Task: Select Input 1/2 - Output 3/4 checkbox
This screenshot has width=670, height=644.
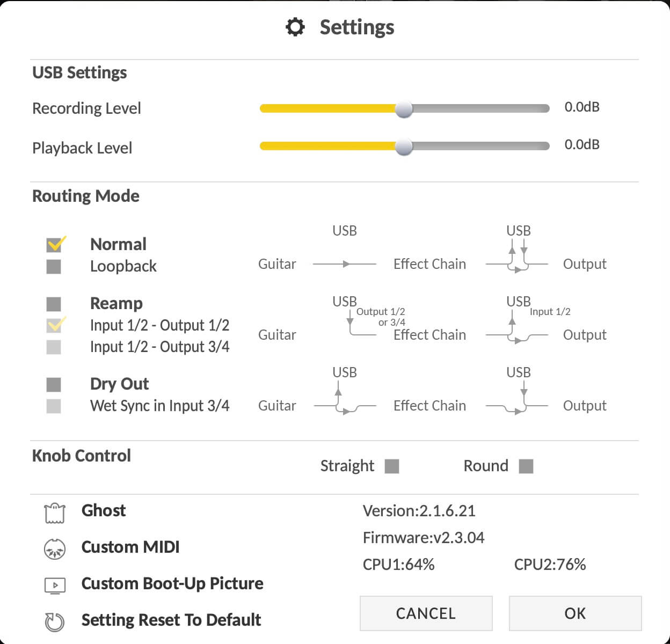Action: click(x=54, y=347)
